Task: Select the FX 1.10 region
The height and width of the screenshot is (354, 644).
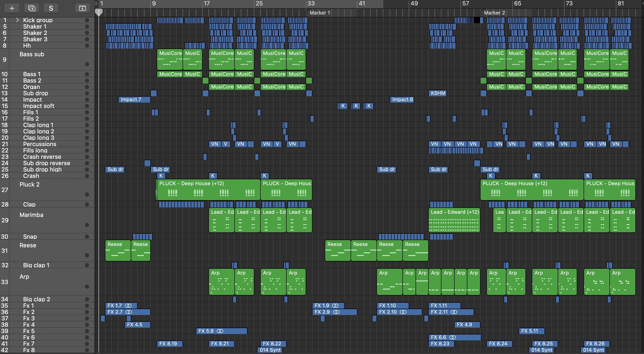Action: point(393,305)
